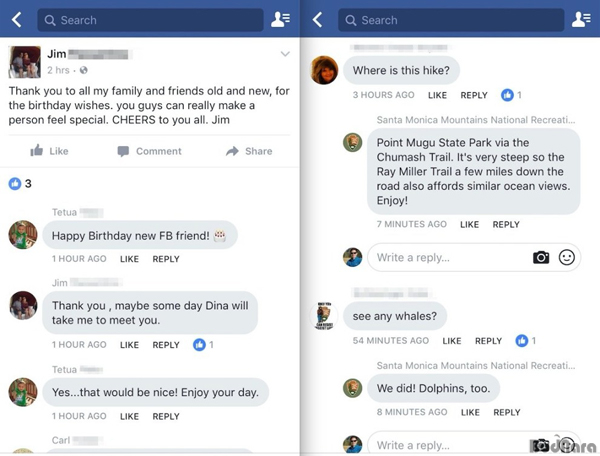Reply to 'Yes...that would be nice!' comment
This screenshot has width=600, height=456.
(x=166, y=416)
